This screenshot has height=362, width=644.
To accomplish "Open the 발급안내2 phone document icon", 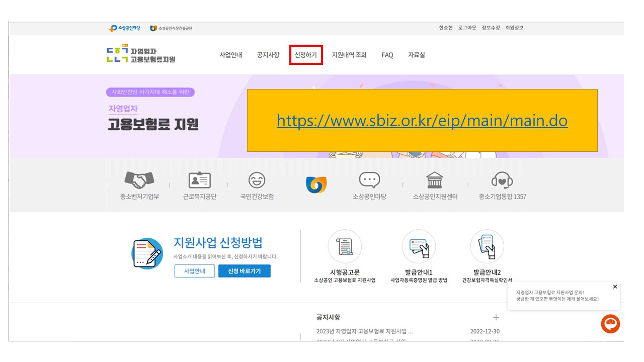I will (x=487, y=246).
